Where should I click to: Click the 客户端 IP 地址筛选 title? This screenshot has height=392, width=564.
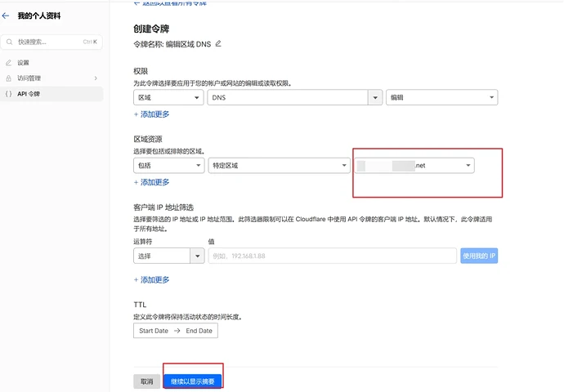pos(163,207)
